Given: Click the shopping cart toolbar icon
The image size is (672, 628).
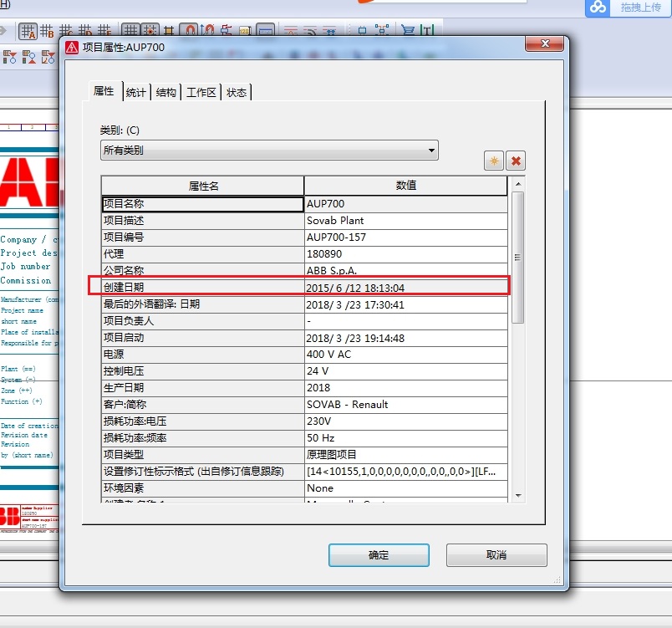Looking at the screenshot, I should (407, 32).
